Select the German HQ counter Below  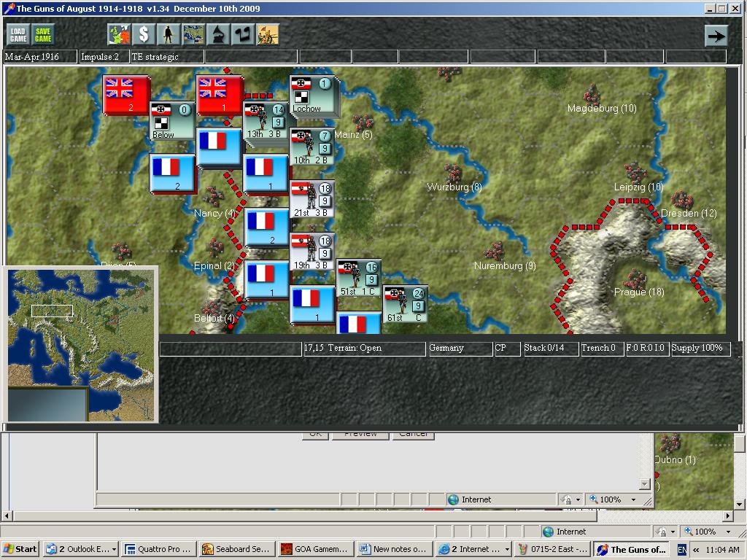coord(172,121)
